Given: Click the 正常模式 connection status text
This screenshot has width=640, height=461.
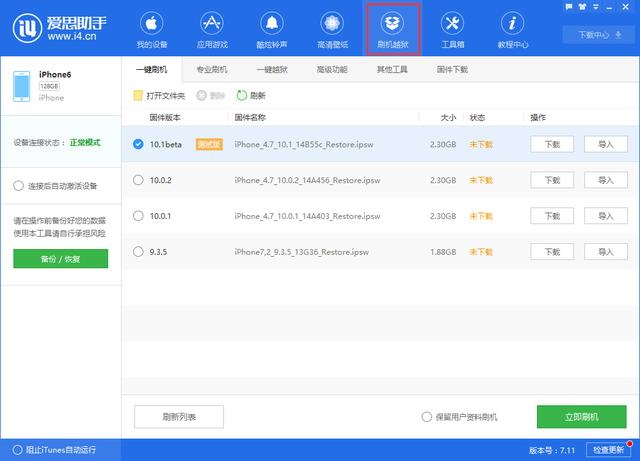Looking at the screenshot, I should pyautogui.click(x=85, y=143).
